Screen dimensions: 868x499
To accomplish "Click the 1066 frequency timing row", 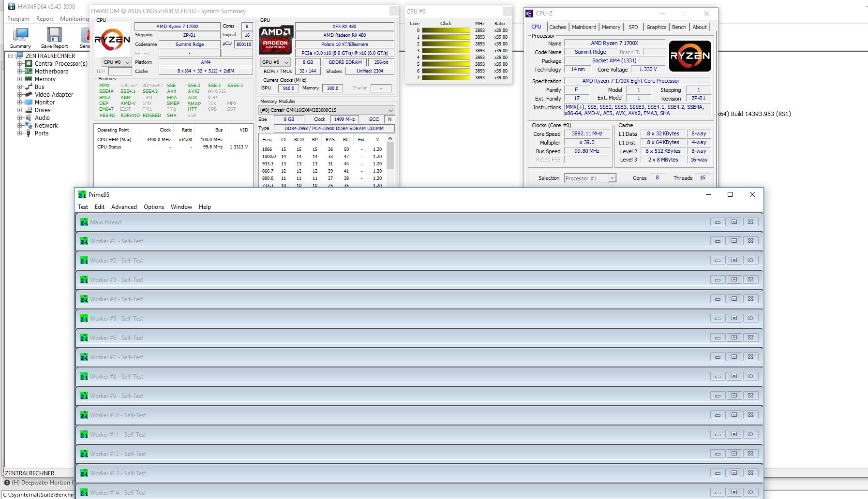I will (322, 149).
